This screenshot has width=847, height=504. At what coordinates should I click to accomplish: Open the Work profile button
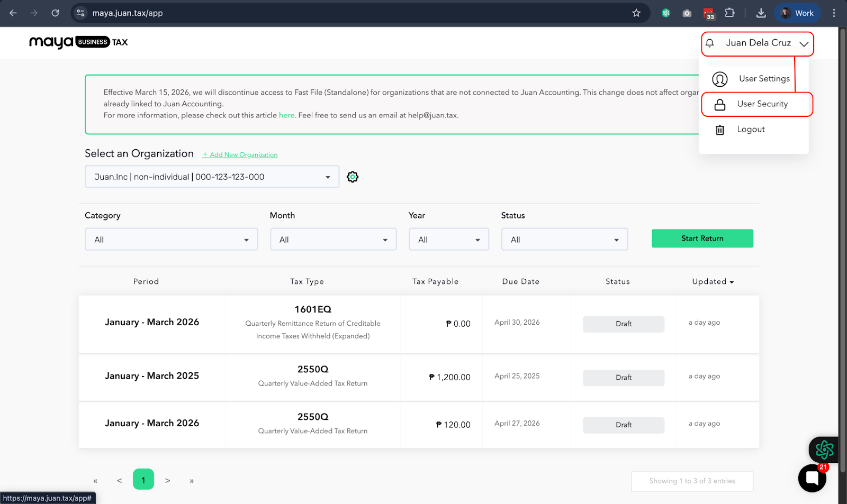(x=797, y=13)
